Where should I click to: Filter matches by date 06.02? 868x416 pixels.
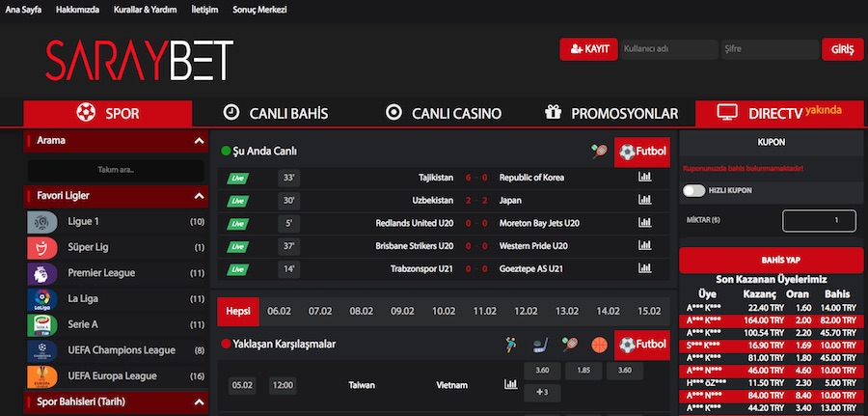279,312
